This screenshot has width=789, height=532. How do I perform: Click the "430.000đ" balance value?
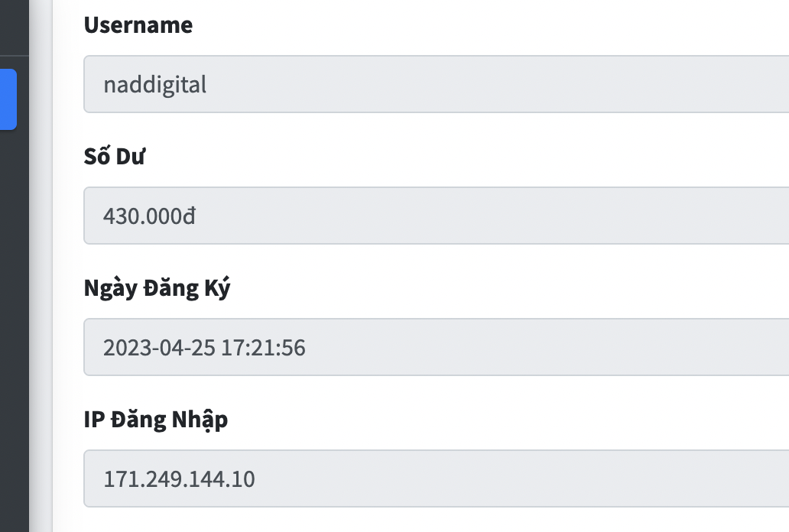coord(149,216)
